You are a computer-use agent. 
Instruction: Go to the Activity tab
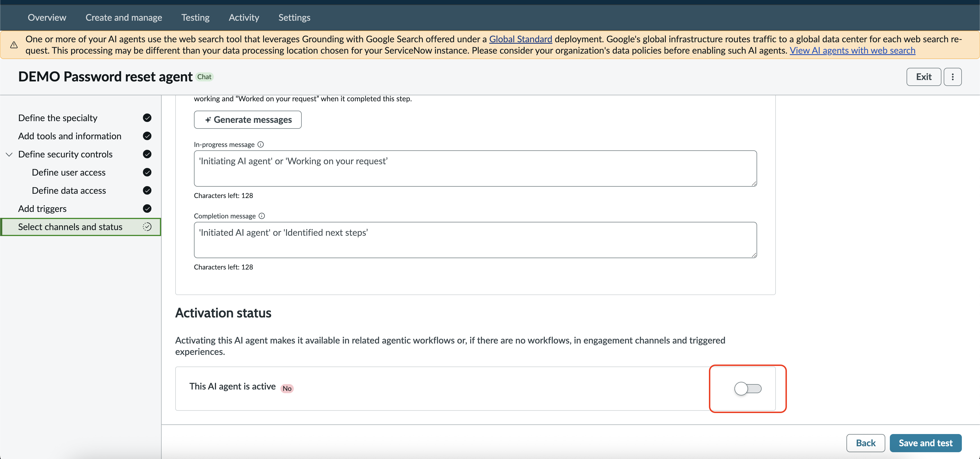(x=244, y=18)
